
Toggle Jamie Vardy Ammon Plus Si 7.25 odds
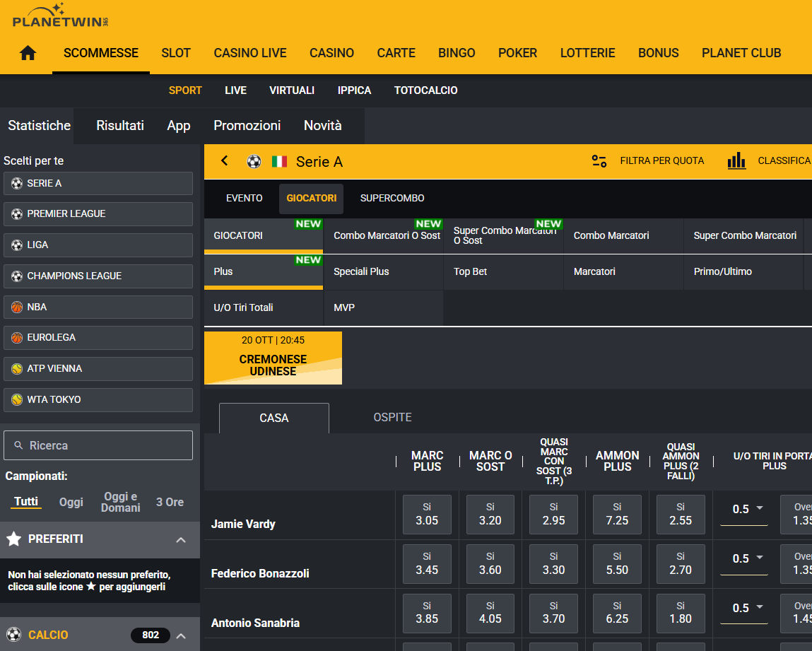pyautogui.click(x=617, y=515)
